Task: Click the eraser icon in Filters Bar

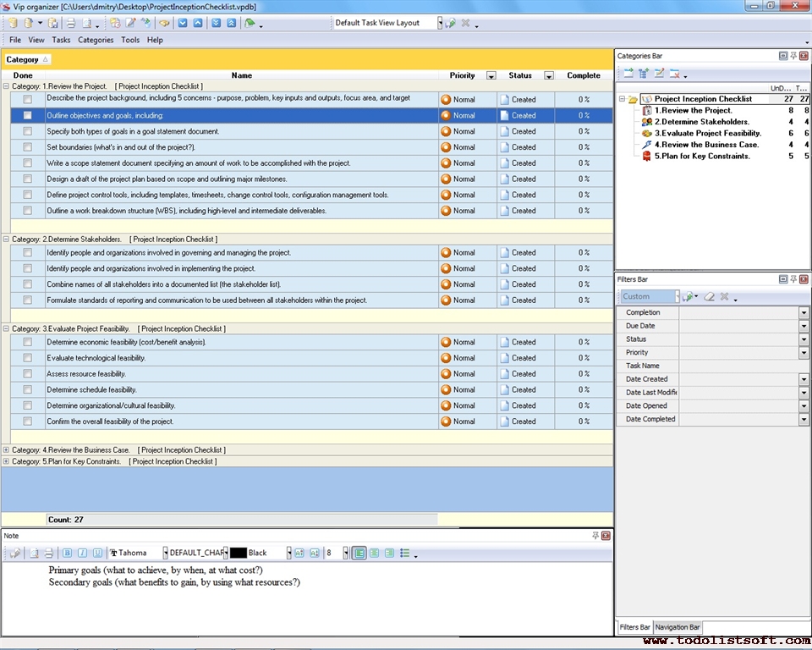Action: pyautogui.click(x=710, y=297)
